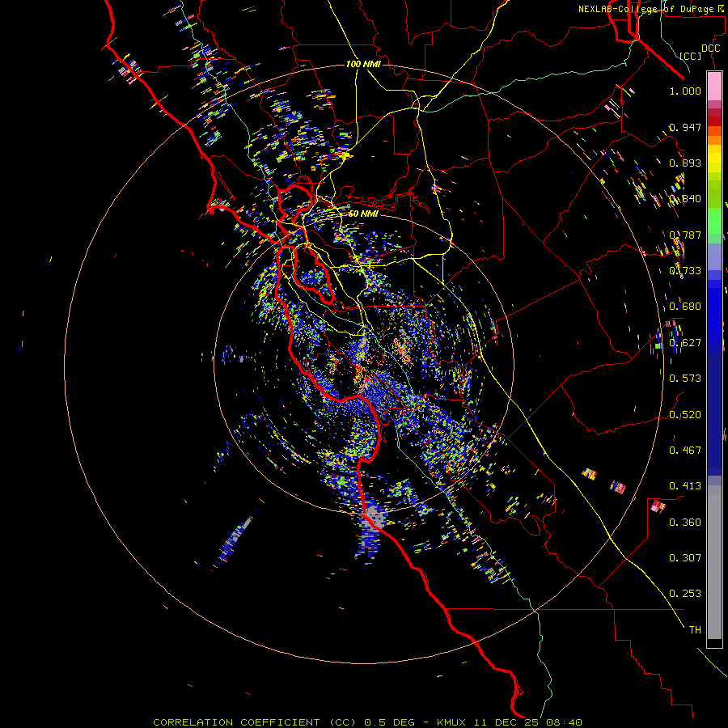This screenshot has width=728, height=728.
Task: Click the Correlation Coefficient KMUX caption text
Action: (x=367, y=722)
